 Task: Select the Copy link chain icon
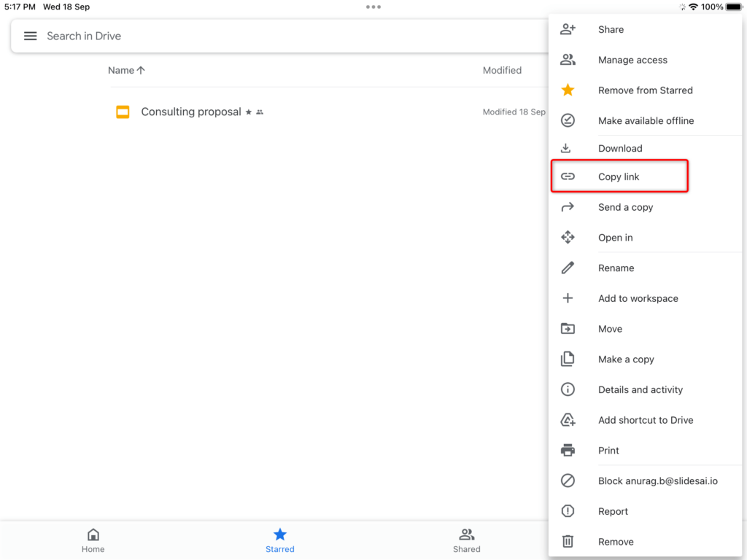pos(568,176)
